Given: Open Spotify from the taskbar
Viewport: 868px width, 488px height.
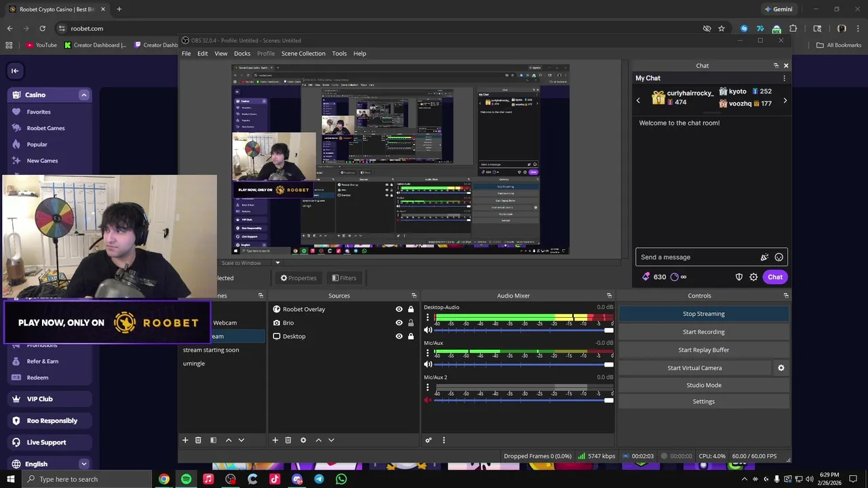Looking at the screenshot, I should (186, 479).
